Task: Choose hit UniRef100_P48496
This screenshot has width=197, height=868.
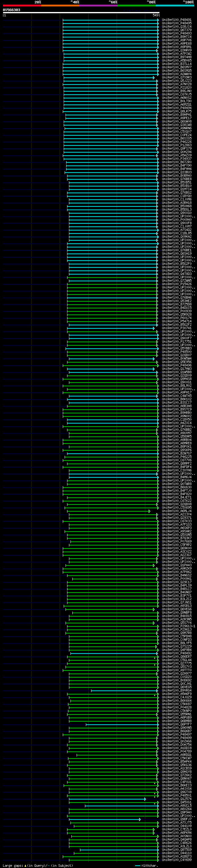Action: point(177,365)
